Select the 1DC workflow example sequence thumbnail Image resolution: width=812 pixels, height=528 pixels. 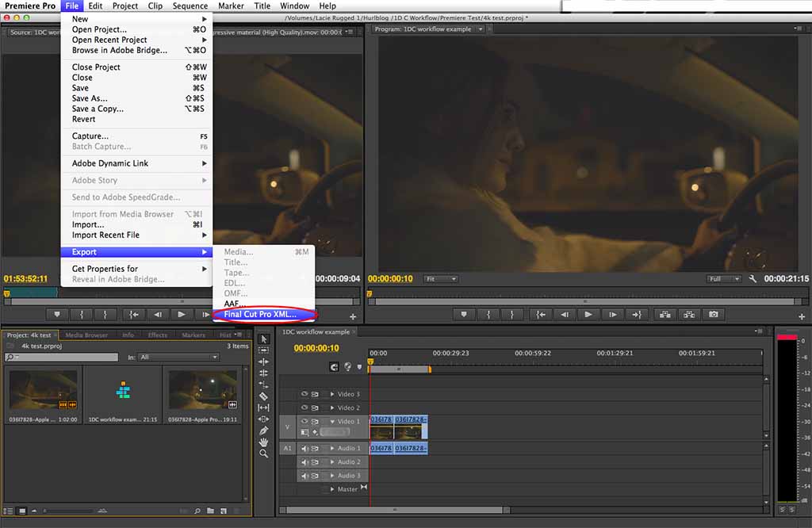122,389
